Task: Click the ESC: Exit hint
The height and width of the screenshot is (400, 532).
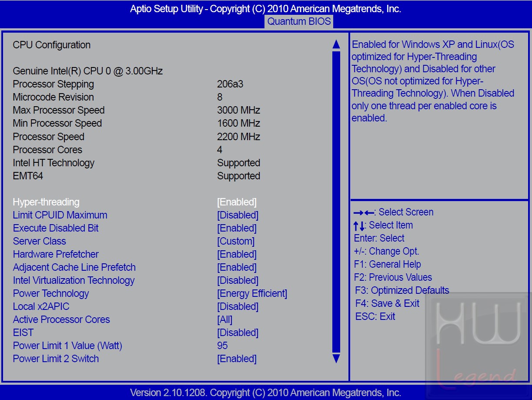Action: [375, 316]
